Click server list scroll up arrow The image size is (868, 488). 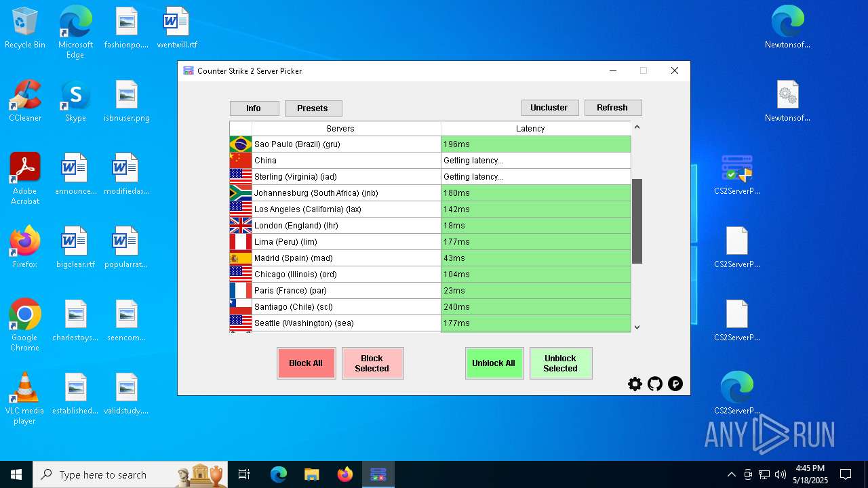coord(637,127)
